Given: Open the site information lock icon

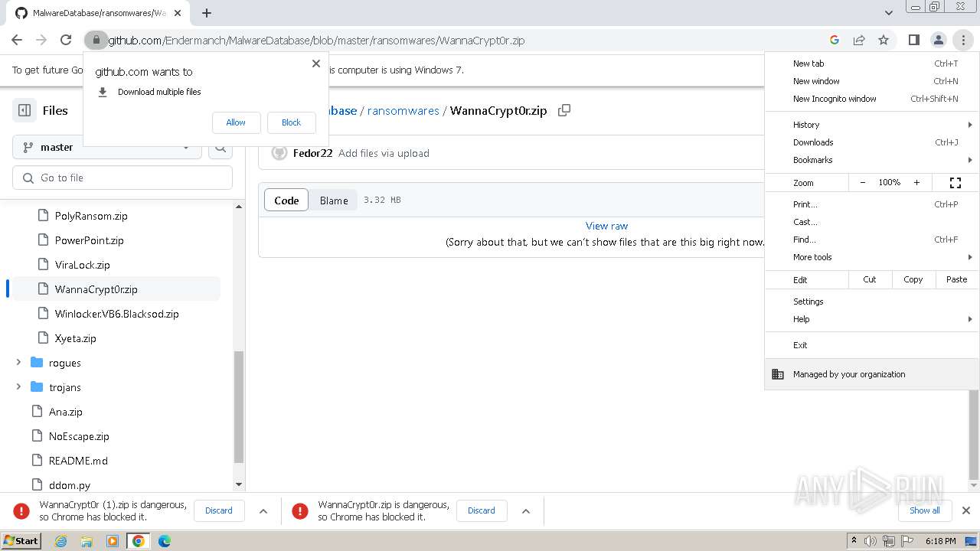Looking at the screenshot, I should (x=95, y=40).
